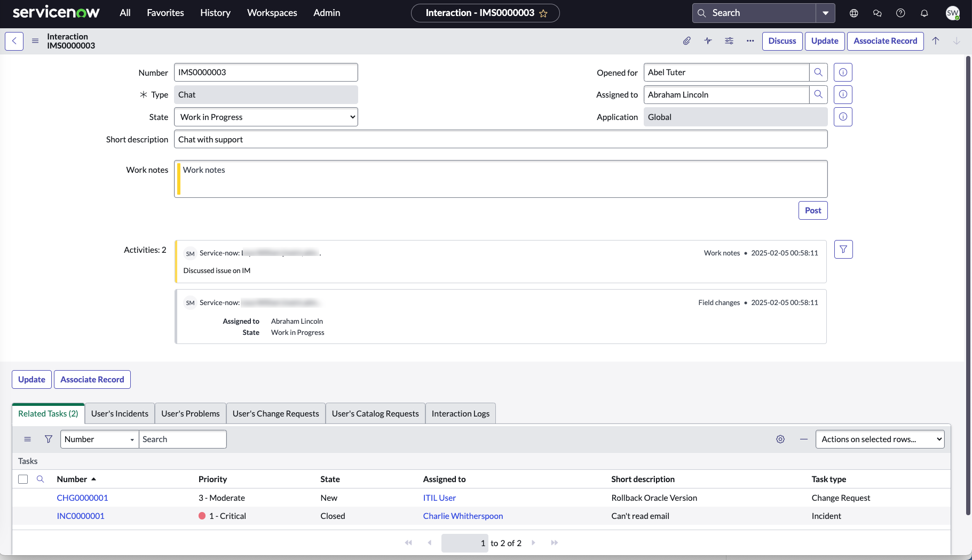
Task: Click the header Associate Record button
Action: tap(886, 41)
